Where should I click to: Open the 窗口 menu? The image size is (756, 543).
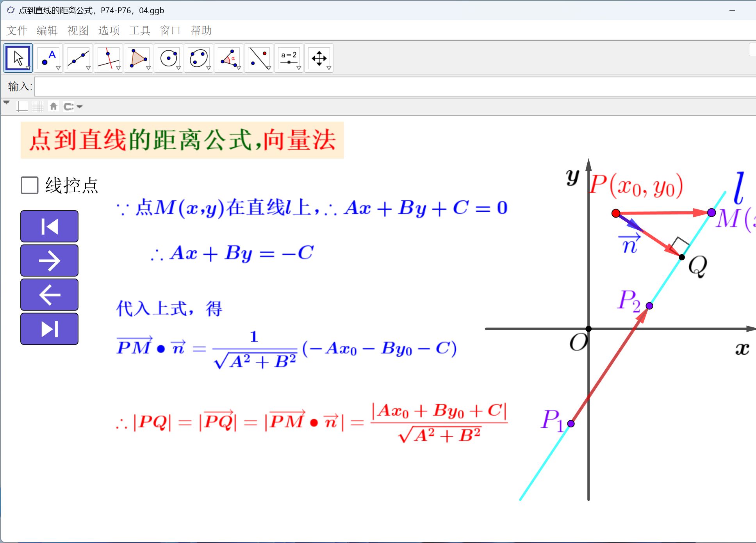pyautogui.click(x=170, y=30)
